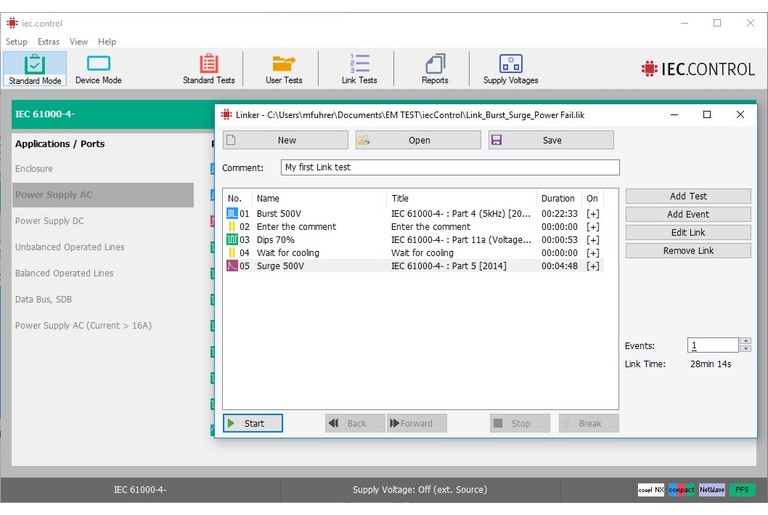Viewport: 768px width, 515px height.
Task: Click the Stop button
Action: click(520, 423)
